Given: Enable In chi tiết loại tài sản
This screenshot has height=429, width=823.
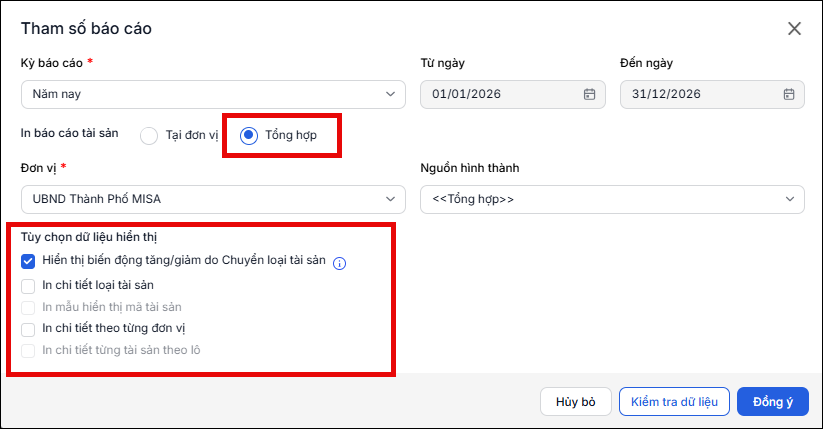Looking at the screenshot, I should (28, 286).
